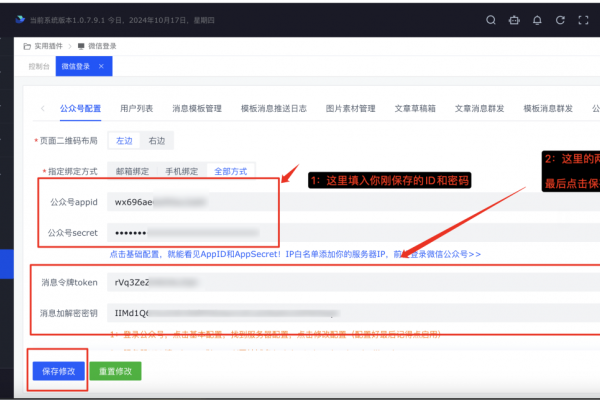Switch to 控制台 tab
600x400 pixels.
point(39,66)
